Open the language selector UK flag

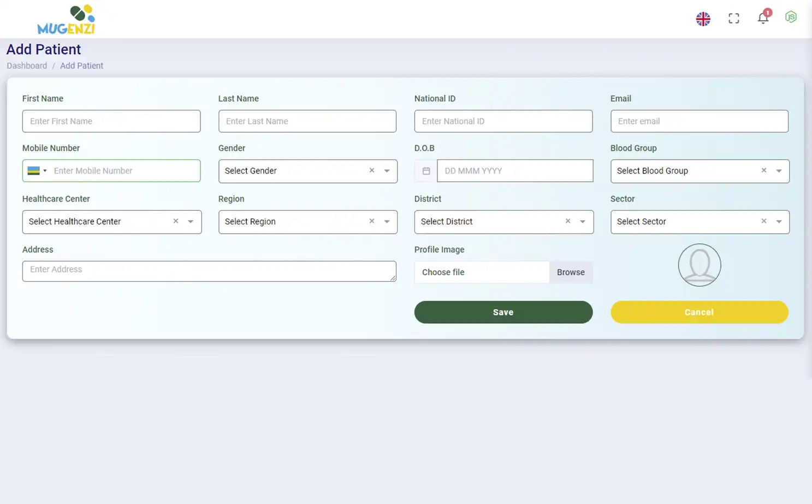tap(703, 19)
